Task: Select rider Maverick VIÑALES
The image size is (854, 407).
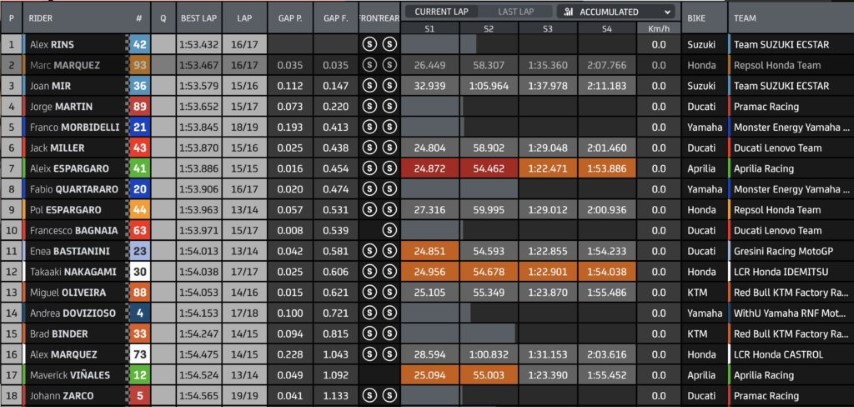Action: [70, 375]
